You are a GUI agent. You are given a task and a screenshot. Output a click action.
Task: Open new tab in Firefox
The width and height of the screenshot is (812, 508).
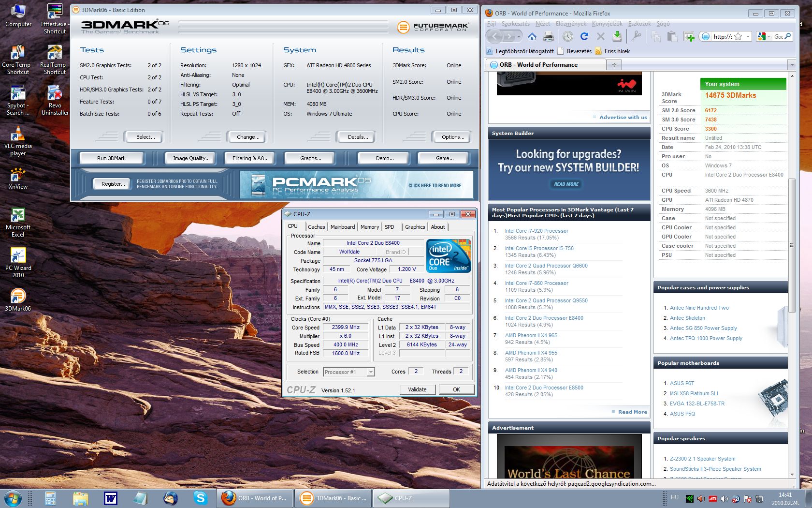(x=614, y=64)
